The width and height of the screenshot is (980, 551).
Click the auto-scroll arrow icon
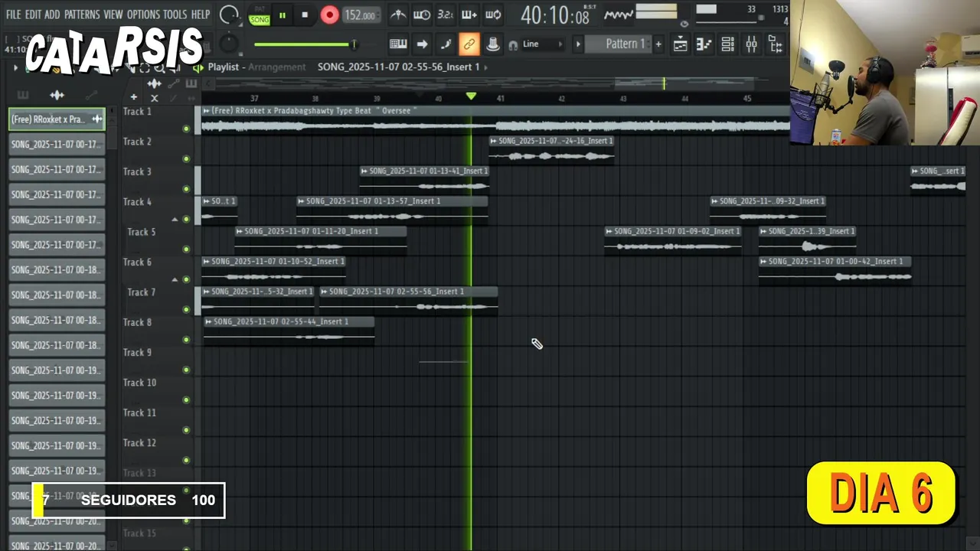(x=422, y=44)
